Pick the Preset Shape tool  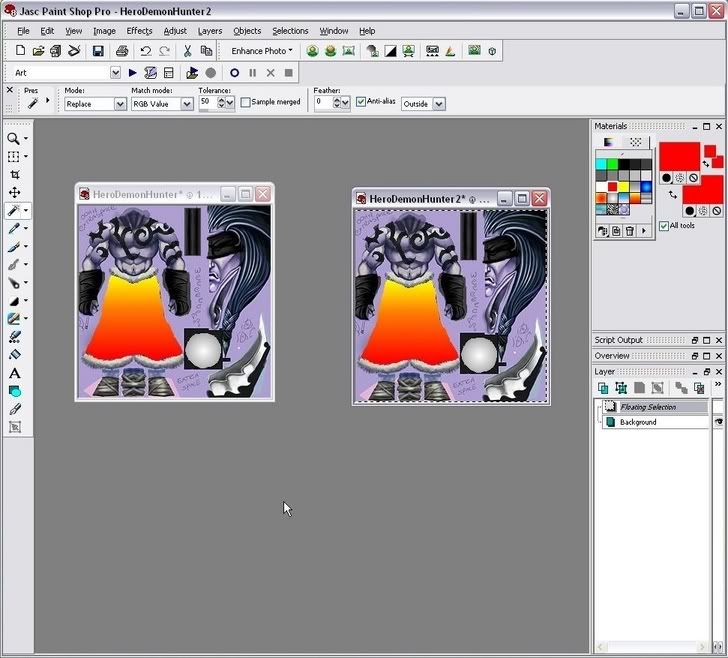coord(14,391)
